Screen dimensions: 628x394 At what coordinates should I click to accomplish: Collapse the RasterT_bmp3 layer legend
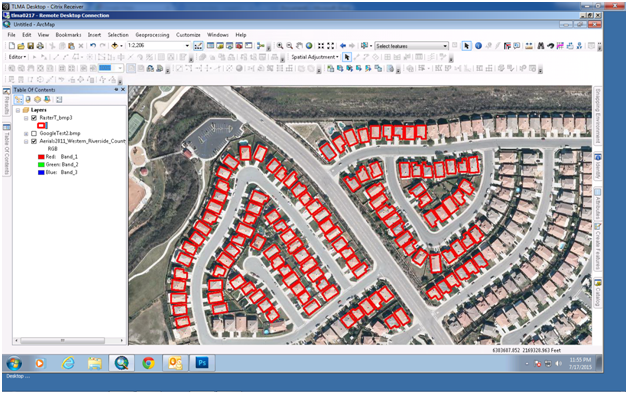tap(26, 118)
